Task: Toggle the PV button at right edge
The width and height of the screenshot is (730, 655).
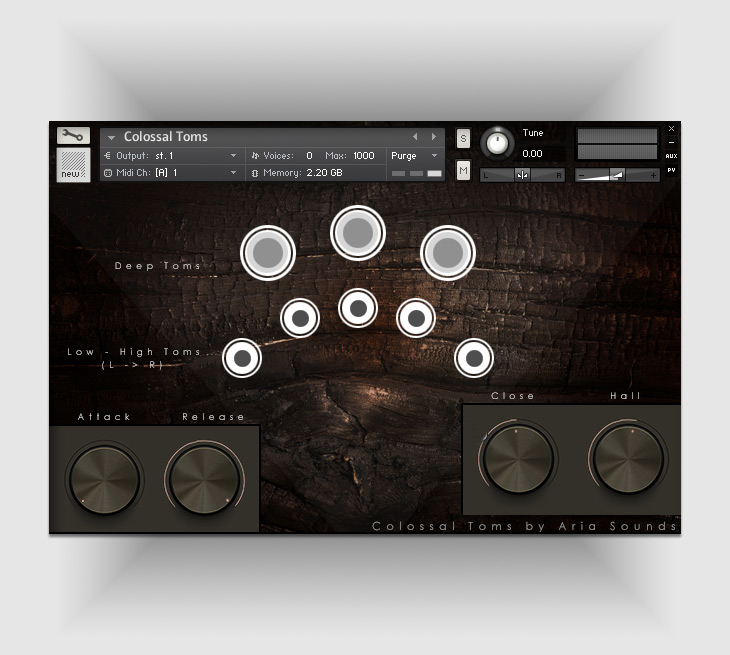Action: 671,170
